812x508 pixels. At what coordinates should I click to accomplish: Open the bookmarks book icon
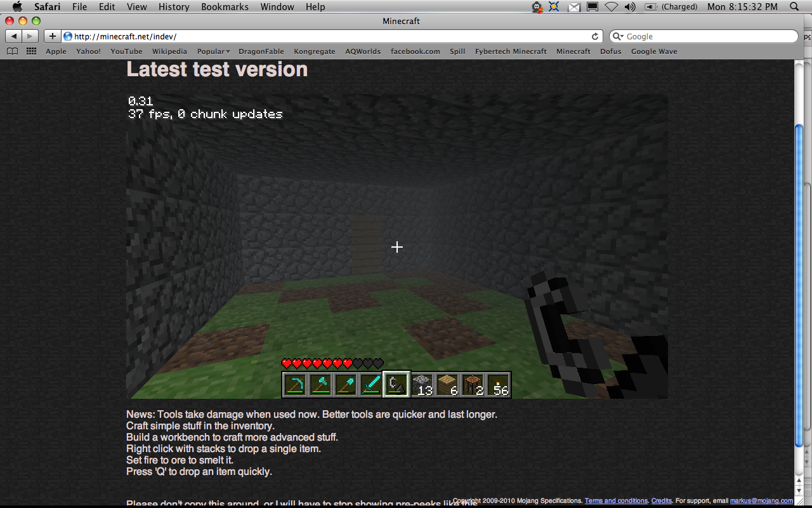pos(12,51)
